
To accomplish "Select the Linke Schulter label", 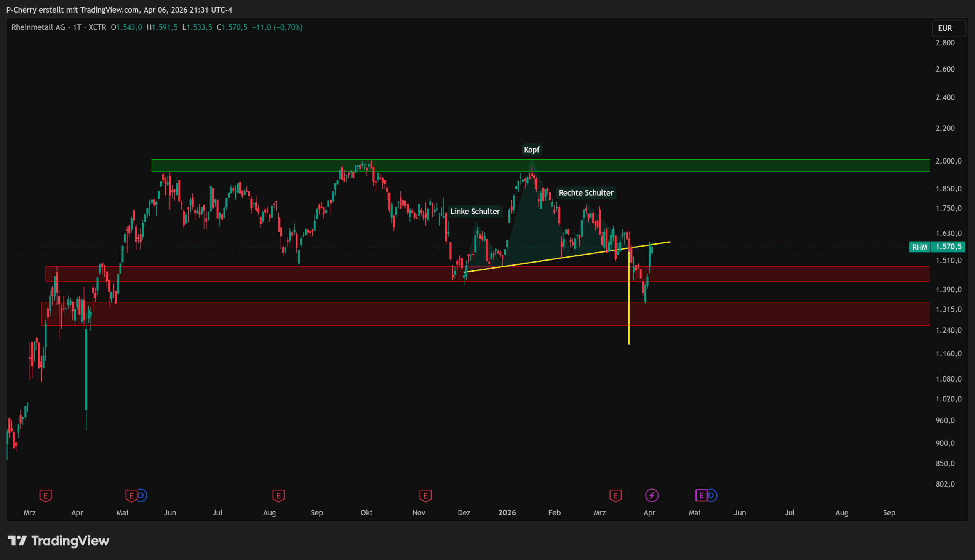I will 475,211.
